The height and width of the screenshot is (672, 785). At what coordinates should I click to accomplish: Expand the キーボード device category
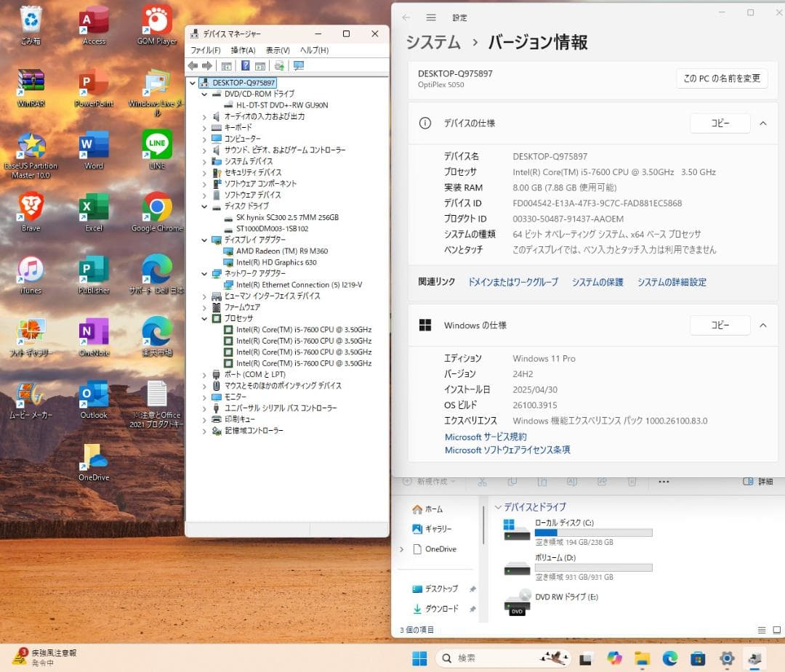coord(204,127)
